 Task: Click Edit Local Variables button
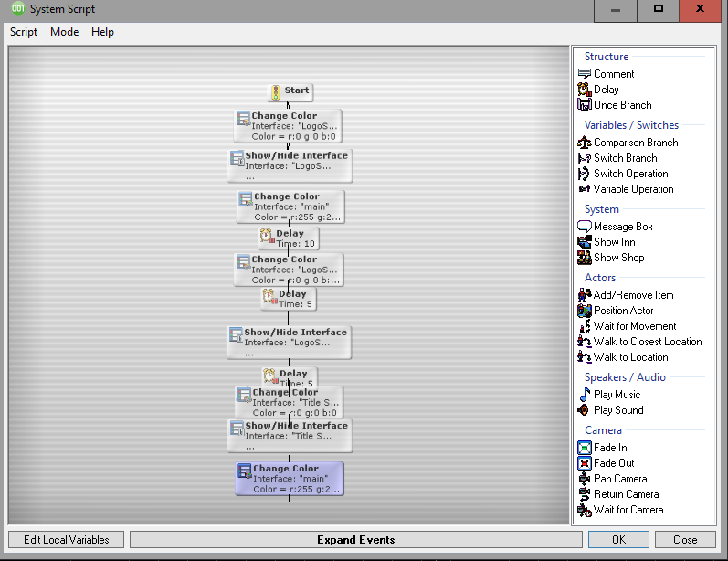pyautogui.click(x=66, y=540)
